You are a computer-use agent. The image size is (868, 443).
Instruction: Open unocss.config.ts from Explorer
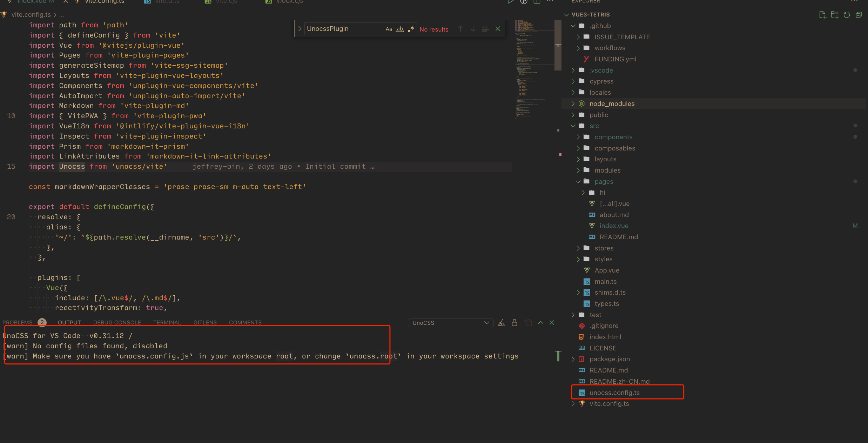coord(614,392)
